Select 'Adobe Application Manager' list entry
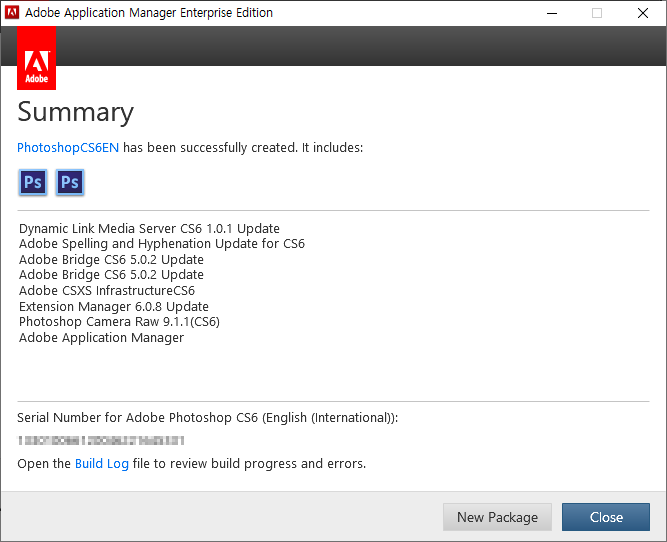Viewport: 667px width, 542px height. 102,337
